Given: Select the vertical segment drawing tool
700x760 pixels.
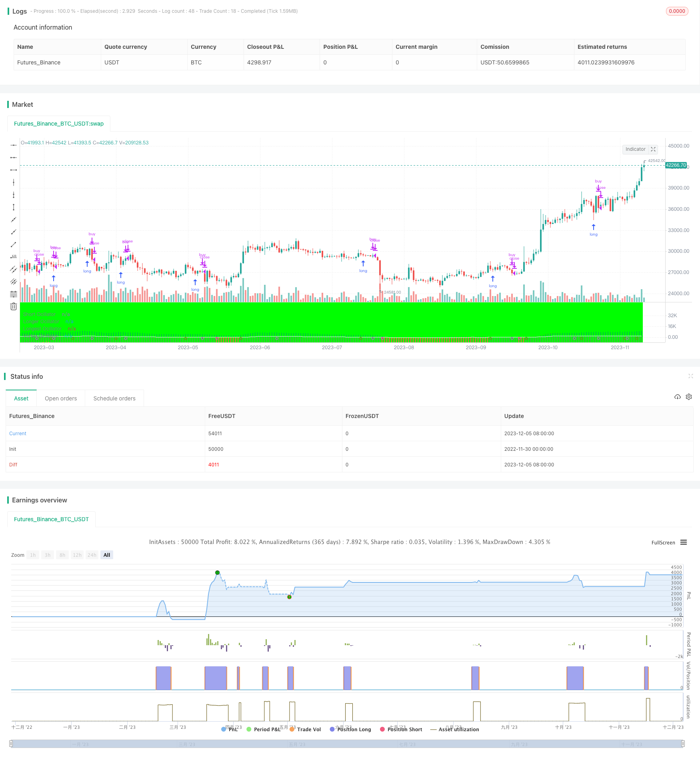Looking at the screenshot, I should click(x=14, y=207).
